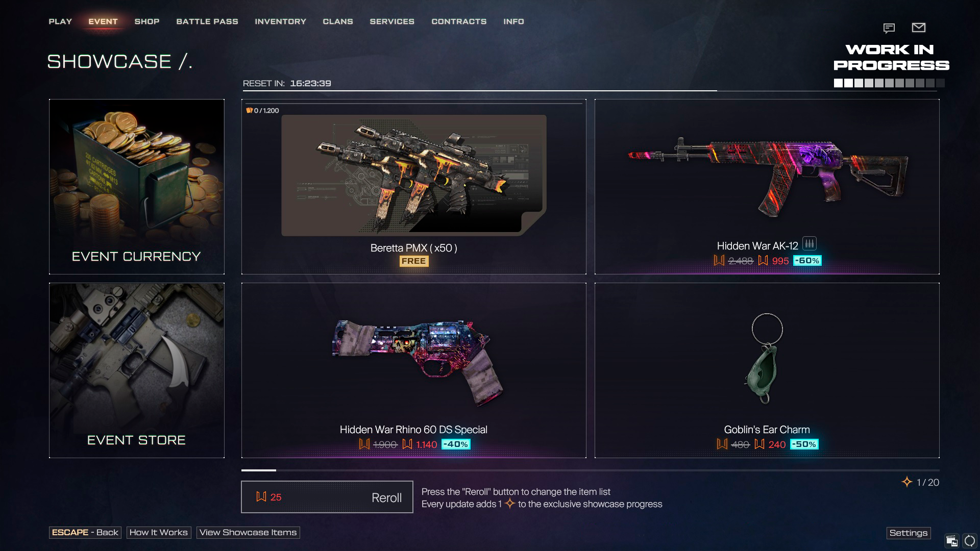Image resolution: width=980 pixels, height=551 pixels.
Task: Click View Showcase Items
Action: point(248,533)
